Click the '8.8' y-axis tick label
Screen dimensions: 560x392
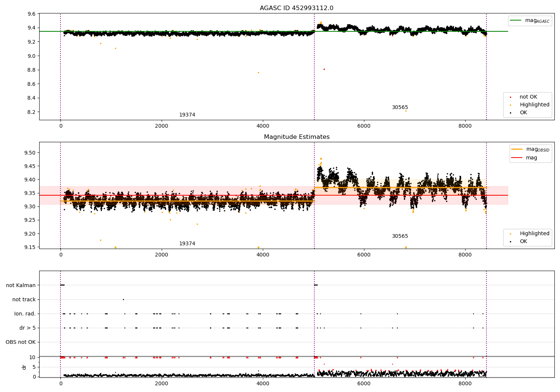pyautogui.click(x=31, y=70)
